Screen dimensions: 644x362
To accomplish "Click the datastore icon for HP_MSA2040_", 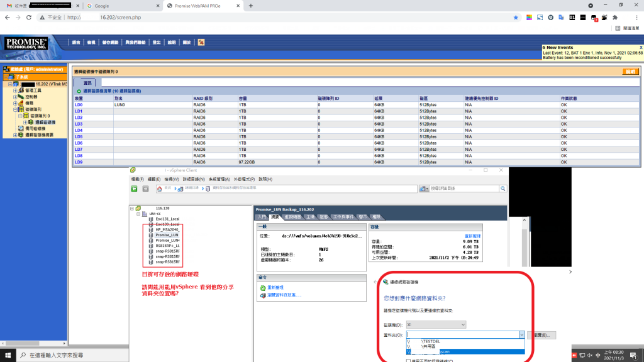I will point(151,230).
